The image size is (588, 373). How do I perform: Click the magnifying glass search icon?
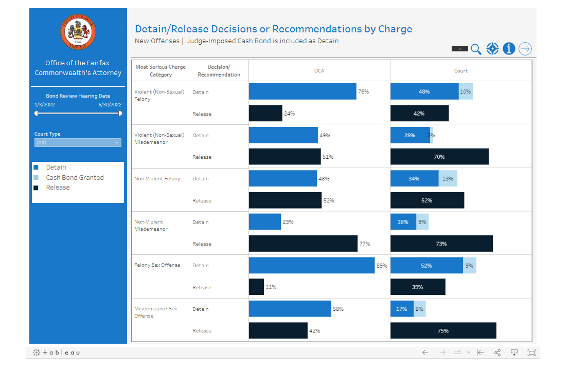(476, 49)
